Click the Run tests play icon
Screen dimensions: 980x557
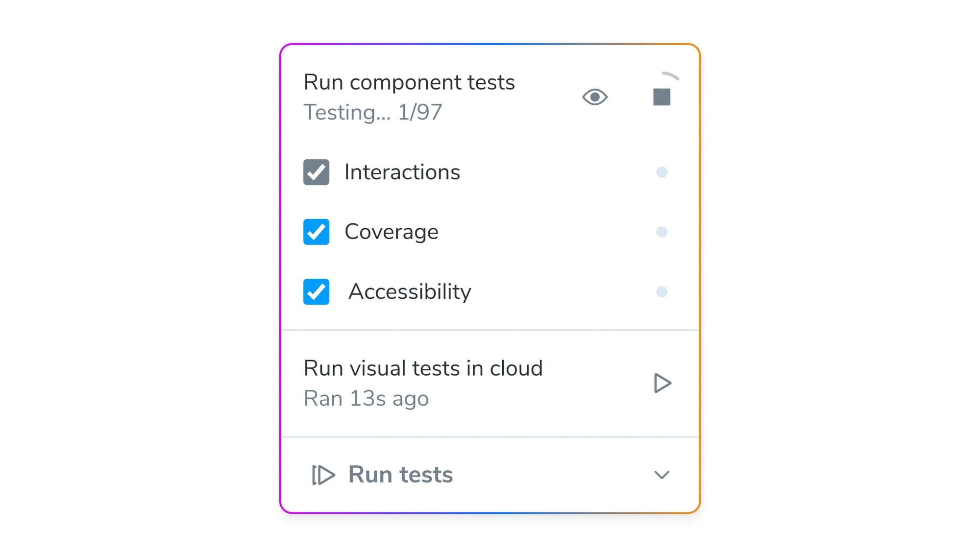click(x=323, y=474)
